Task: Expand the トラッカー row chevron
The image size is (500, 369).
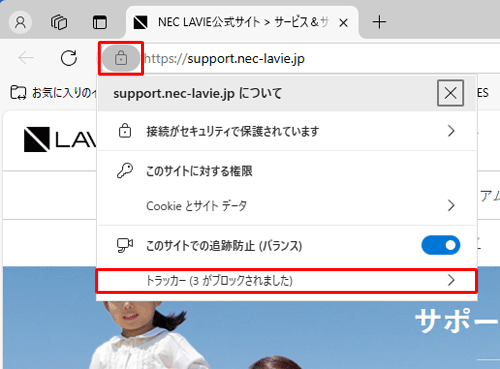Action: [451, 281]
